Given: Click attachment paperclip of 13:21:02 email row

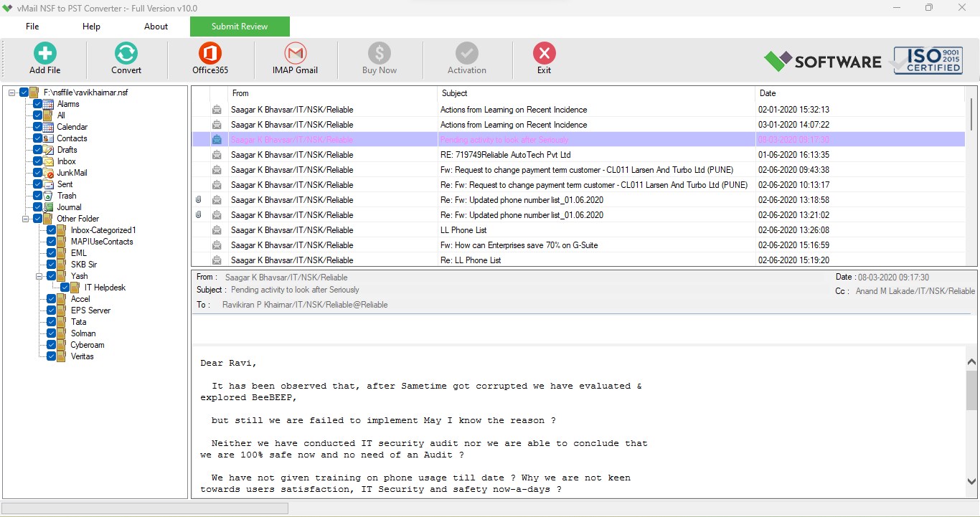Looking at the screenshot, I should pos(199,215).
